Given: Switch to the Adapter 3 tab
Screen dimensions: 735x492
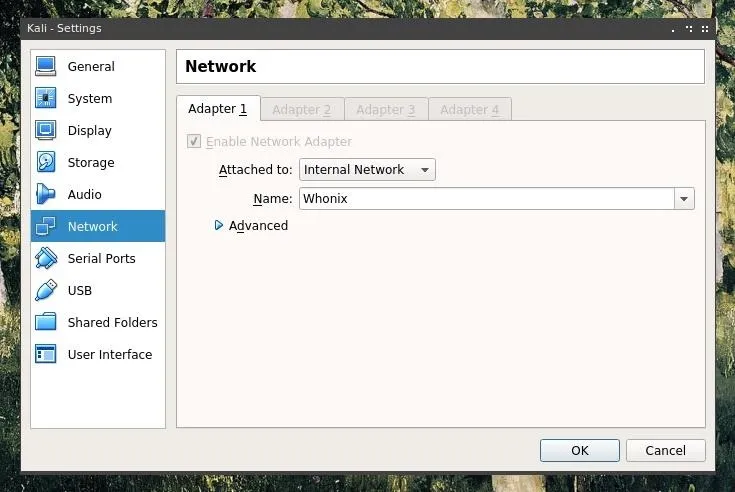Looking at the screenshot, I should tap(386, 110).
